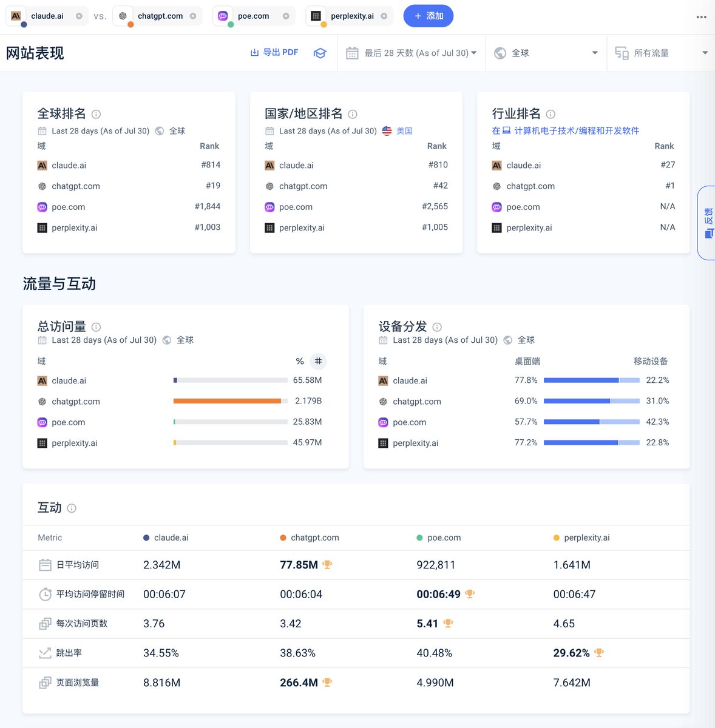Click info icon beside 总访问量

click(96, 327)
